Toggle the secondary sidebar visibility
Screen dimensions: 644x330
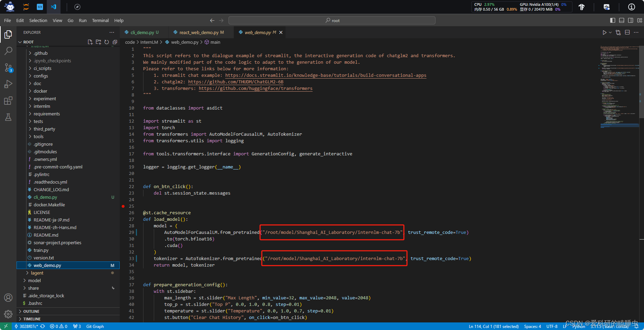pos(631,21)
